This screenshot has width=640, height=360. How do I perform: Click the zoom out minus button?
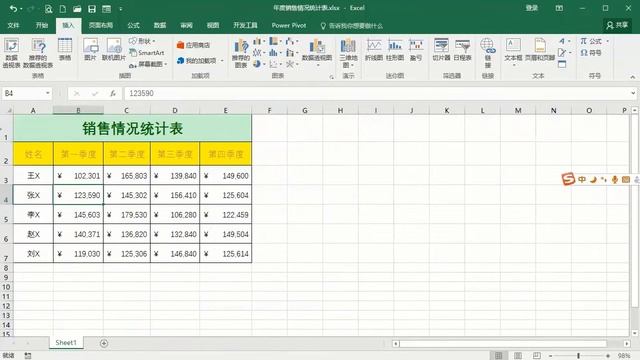point(550,356)
